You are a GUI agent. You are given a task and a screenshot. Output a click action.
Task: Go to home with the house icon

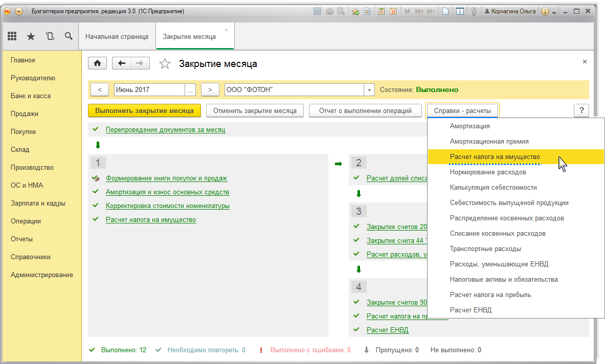click(97, 63)
